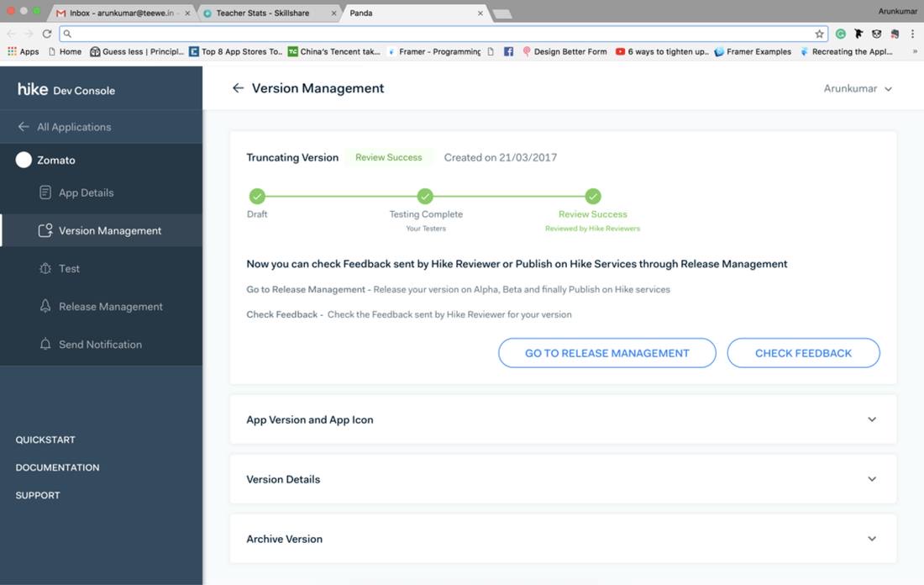924x585 pixels.
Task: Expand the Version Details section chevron
Action: click(872, 479)
